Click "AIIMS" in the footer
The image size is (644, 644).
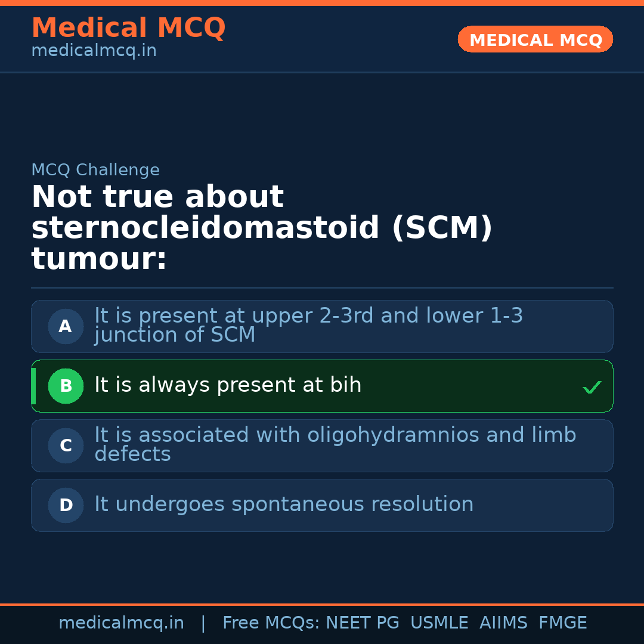pos(503,623)
